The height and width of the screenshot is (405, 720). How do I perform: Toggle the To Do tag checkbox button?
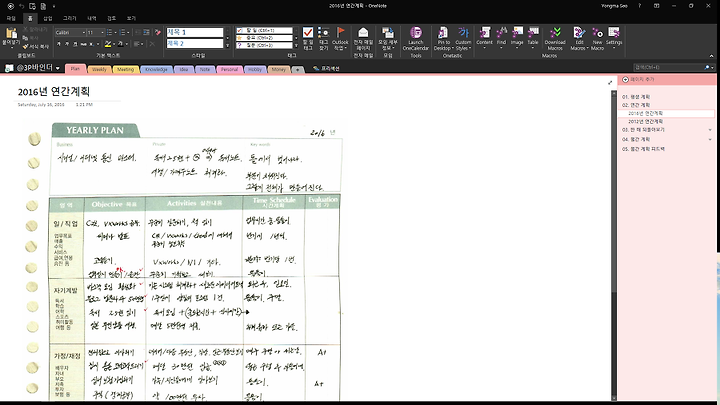(308, 39)
